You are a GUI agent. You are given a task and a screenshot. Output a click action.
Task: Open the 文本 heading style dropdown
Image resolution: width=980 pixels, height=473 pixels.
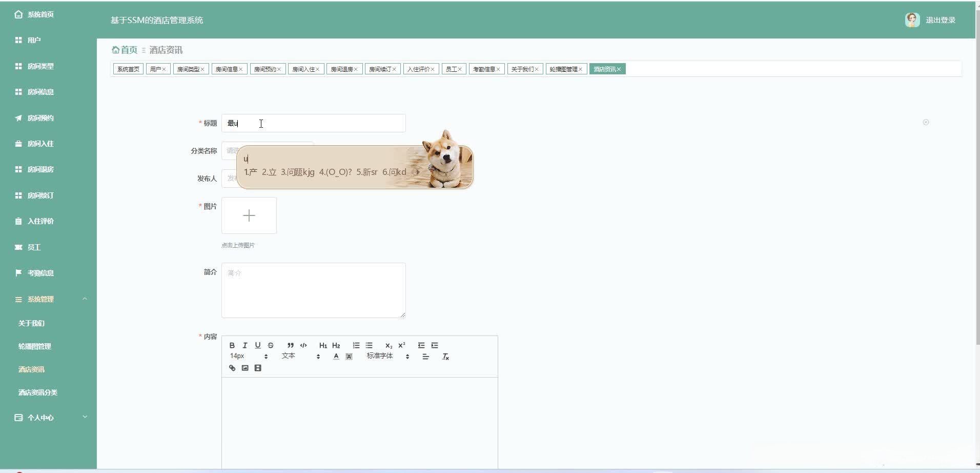point(301,356)
